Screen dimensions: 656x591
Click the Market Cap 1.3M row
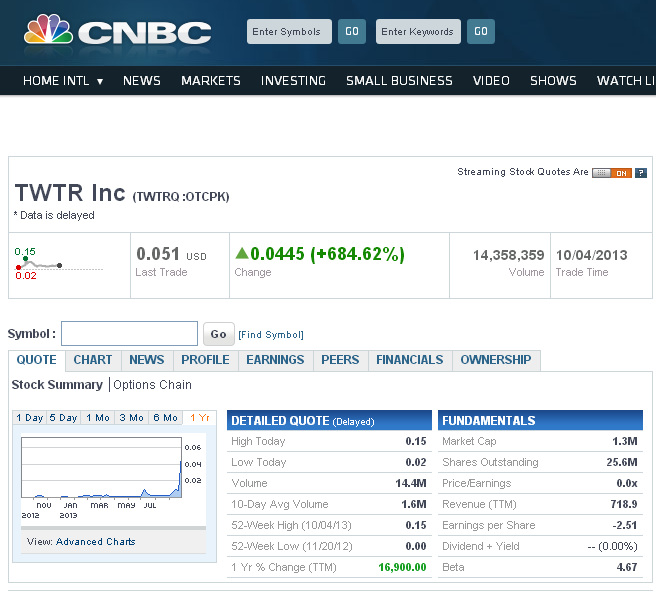tap(540, 441)
